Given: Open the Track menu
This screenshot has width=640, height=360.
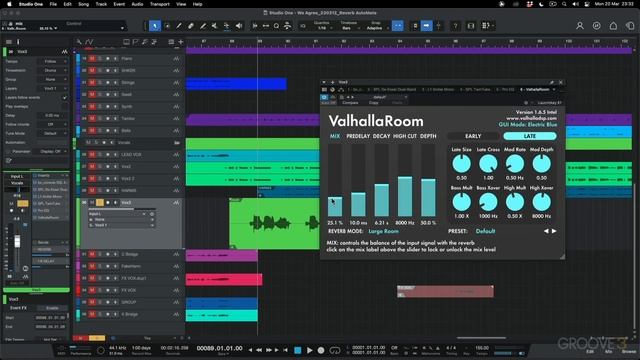Looking at the screenshot, I should (101, 4).
